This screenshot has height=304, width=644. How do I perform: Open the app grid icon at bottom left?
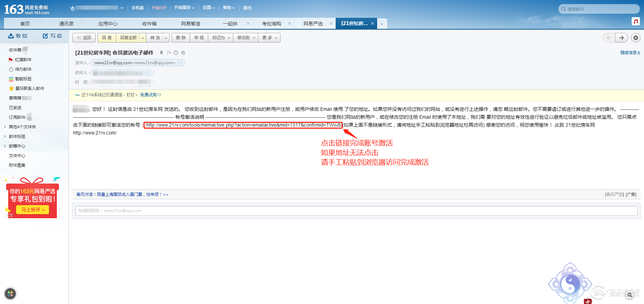point(10,294)
